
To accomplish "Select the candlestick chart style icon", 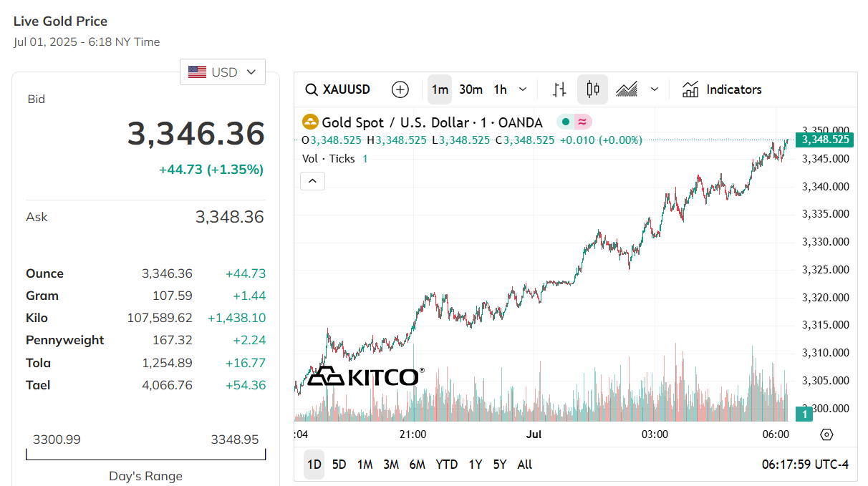I will click(592, 89).
